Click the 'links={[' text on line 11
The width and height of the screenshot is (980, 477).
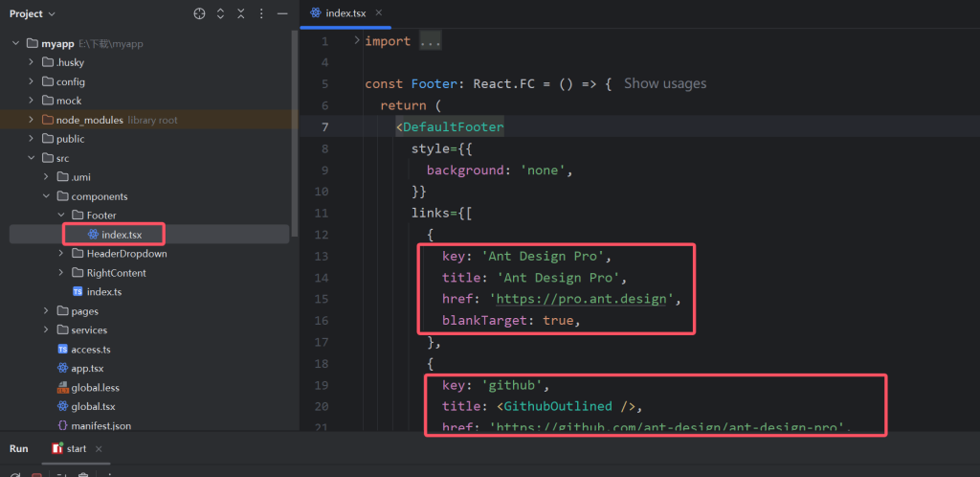point(442,214)
